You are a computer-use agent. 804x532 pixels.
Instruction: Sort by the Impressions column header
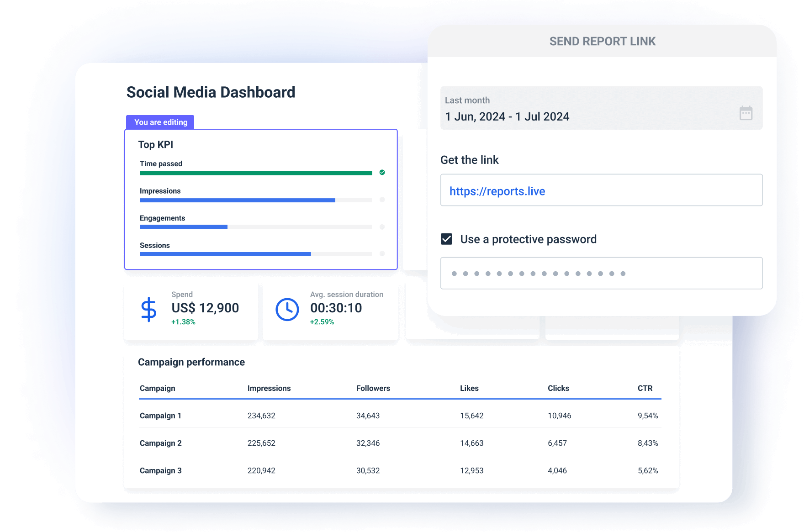click(x=269, y=388)
